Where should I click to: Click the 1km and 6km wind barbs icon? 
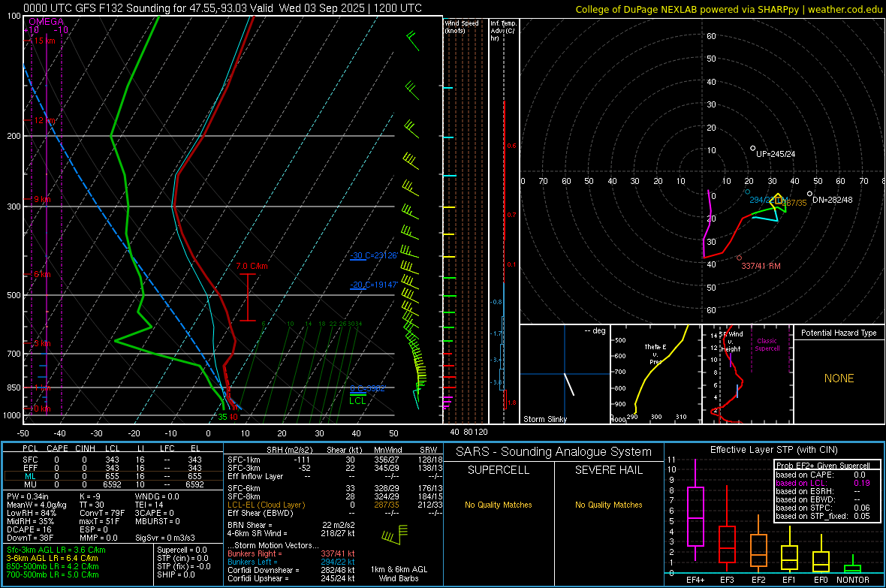click(395, 534)
